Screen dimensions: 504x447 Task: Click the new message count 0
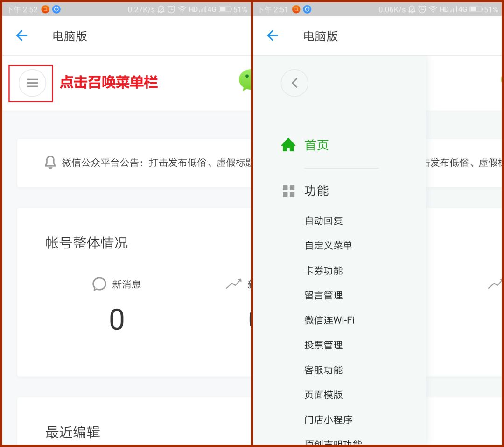(117, 319)
